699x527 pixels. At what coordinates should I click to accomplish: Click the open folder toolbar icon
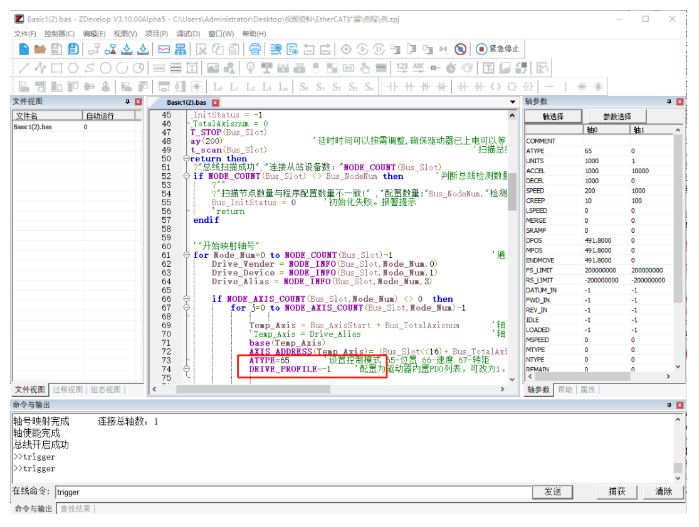point(40,49)
